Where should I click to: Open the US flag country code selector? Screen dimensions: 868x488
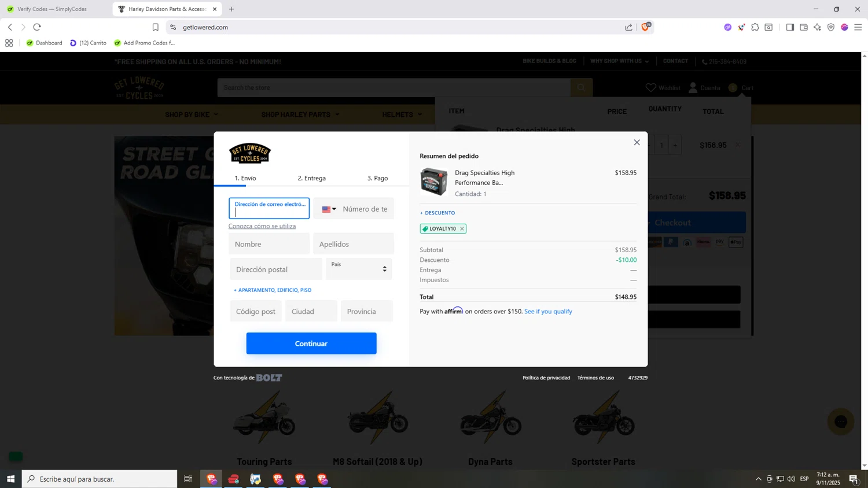[x=329, y=209]
